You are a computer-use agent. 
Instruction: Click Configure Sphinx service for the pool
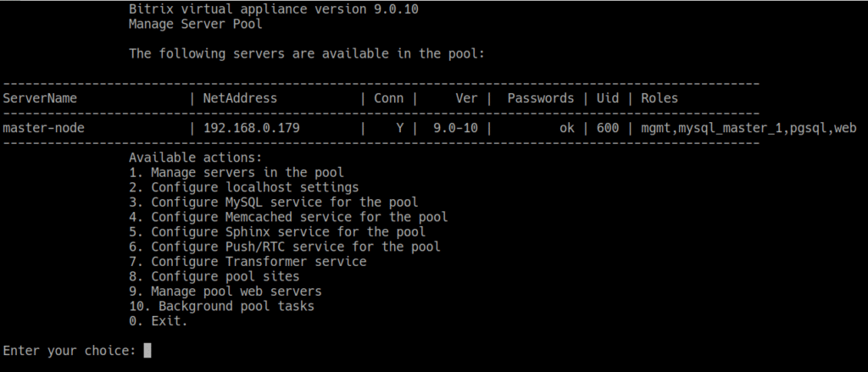coord(277,231)
